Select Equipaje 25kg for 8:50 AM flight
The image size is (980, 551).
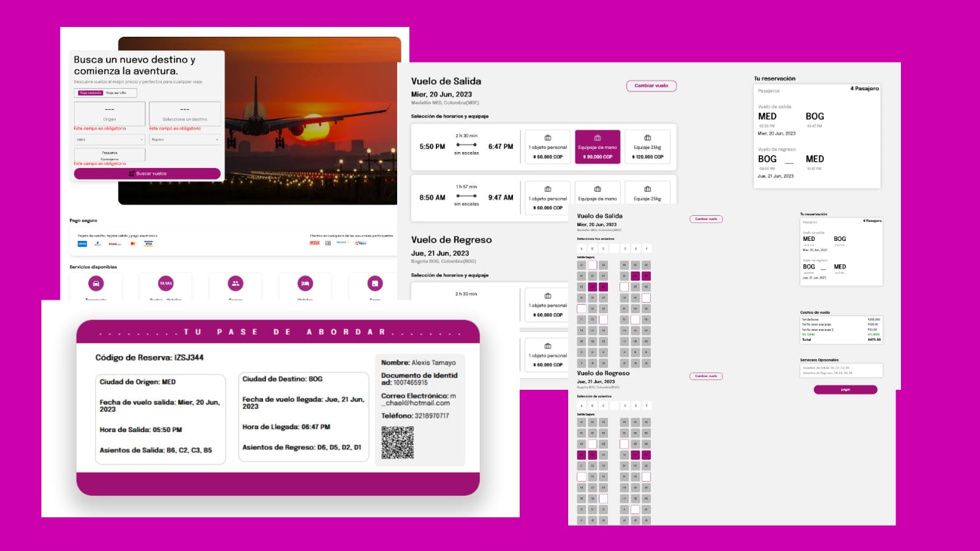tap(647, 192)
